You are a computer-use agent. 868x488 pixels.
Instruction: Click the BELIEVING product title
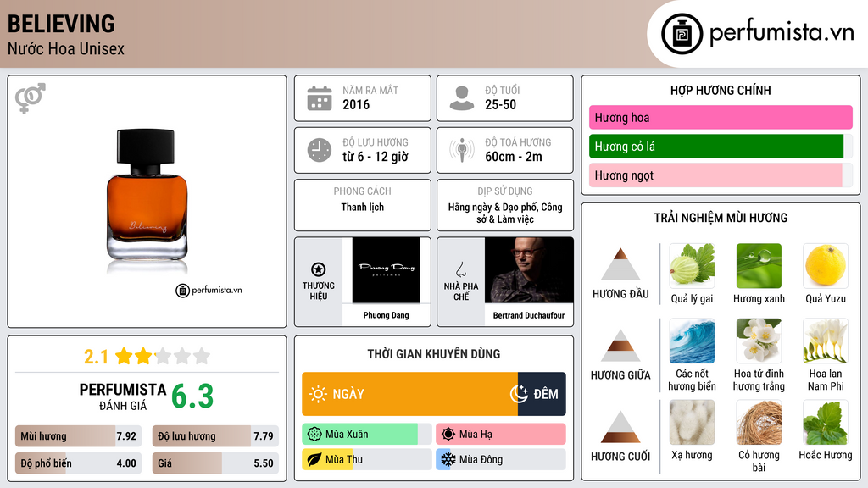(x=61, y=25)
